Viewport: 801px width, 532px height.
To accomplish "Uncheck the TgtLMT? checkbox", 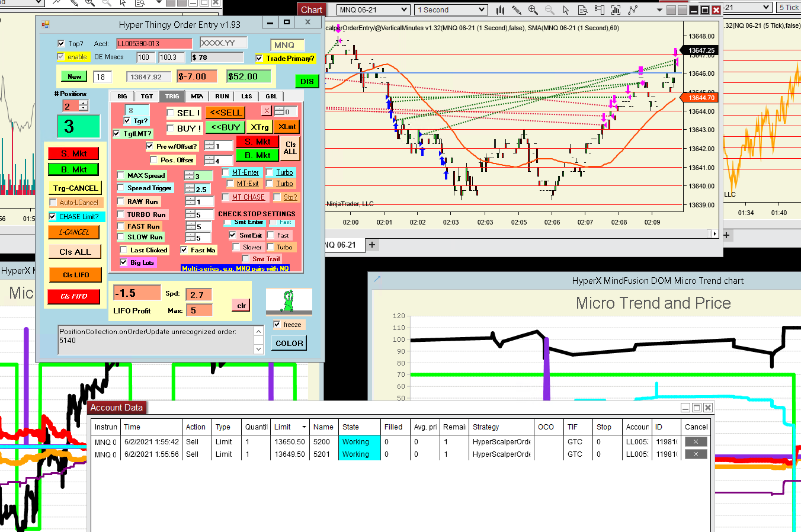I will (117, 134).
